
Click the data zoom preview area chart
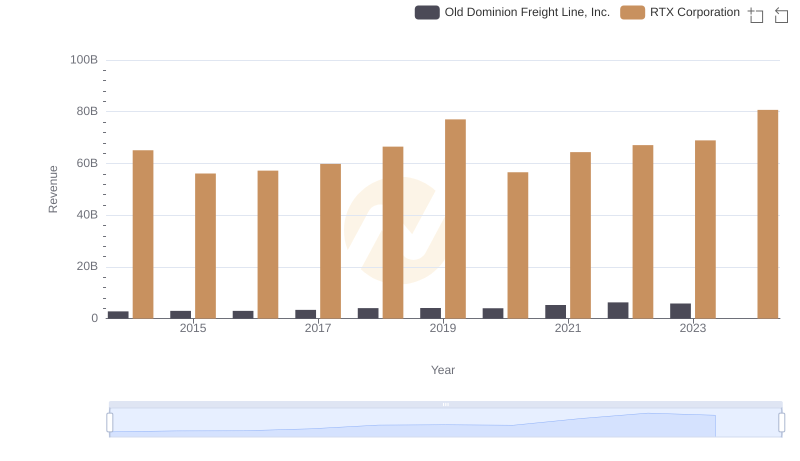click(x=445, y=423)
